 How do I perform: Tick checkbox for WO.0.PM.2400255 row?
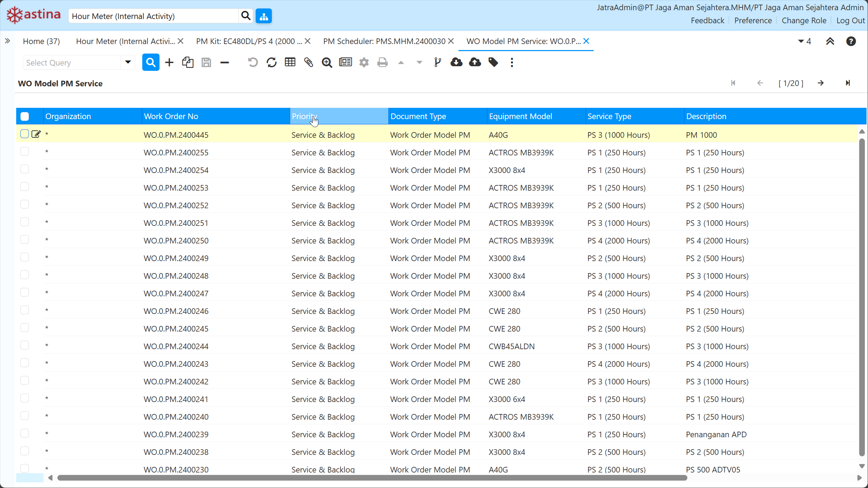click(x=25, y=152)
